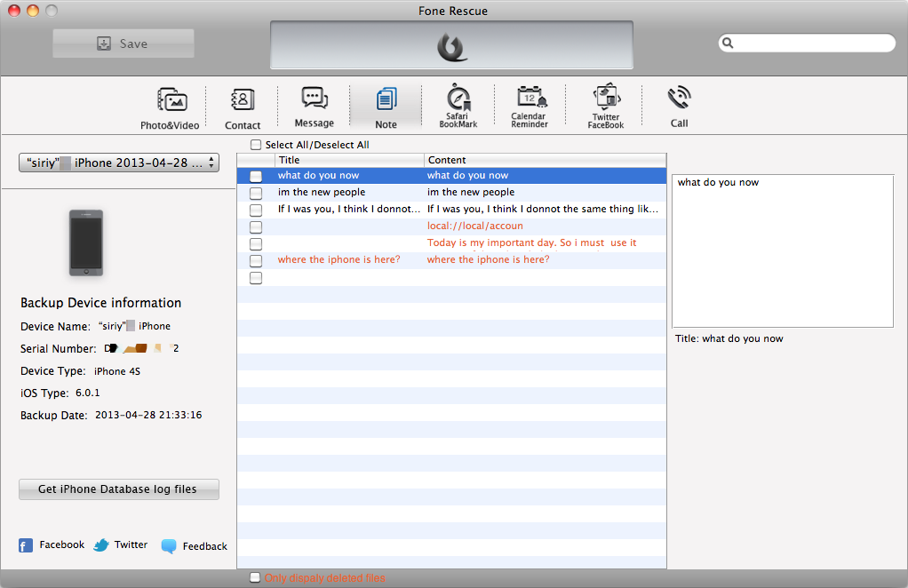Click the Facebook icon at bottom left
Image resolution: width=908 pixels, height=588 pixels.
[x=26, y=545]
